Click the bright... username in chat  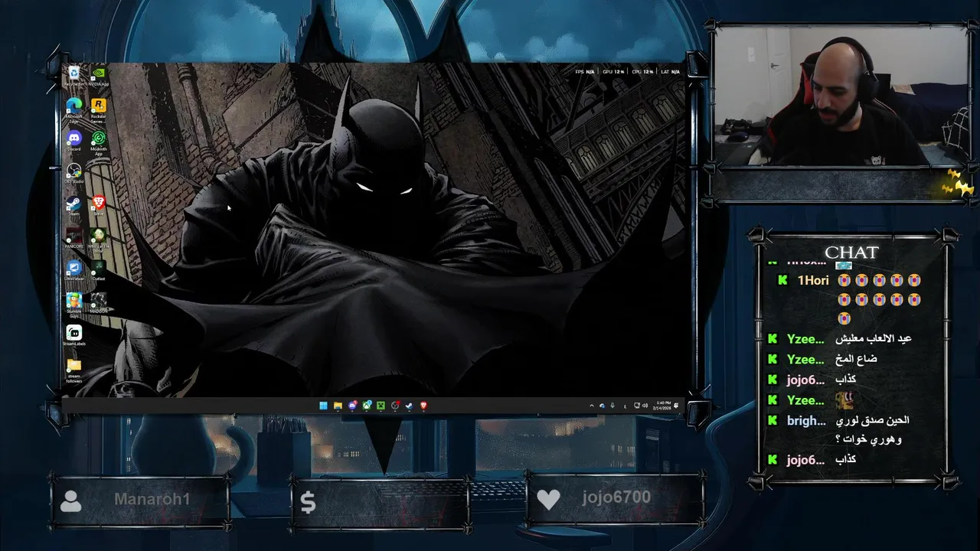tap(807, 420)
